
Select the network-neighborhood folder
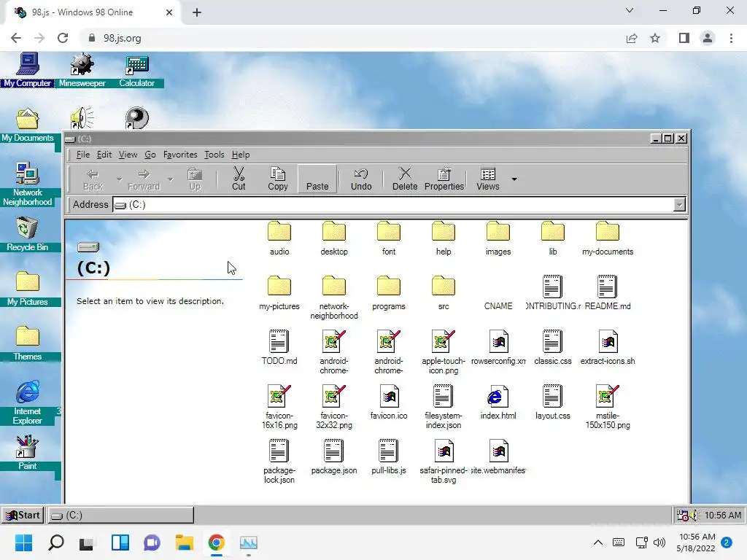[334, 297]
